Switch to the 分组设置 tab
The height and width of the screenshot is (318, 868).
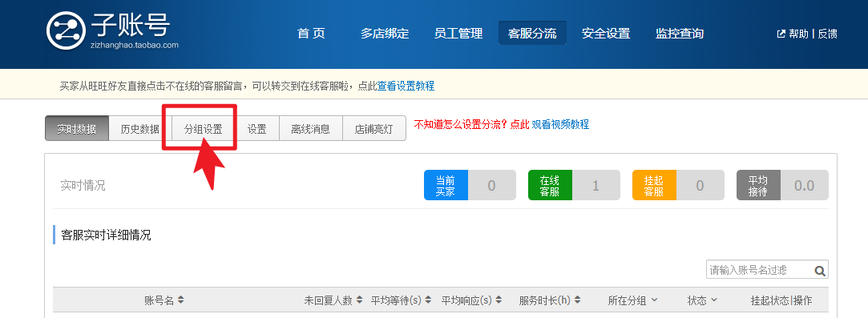click(203, 129)
